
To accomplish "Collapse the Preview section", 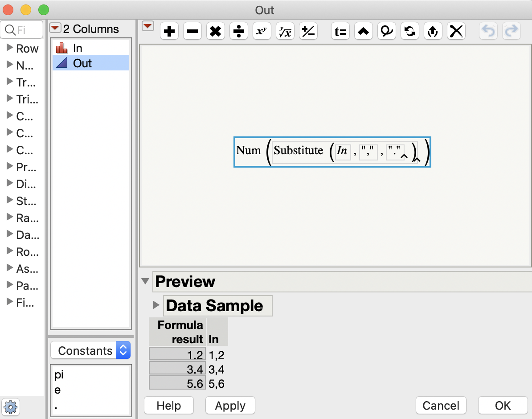I will pos(145,281).
